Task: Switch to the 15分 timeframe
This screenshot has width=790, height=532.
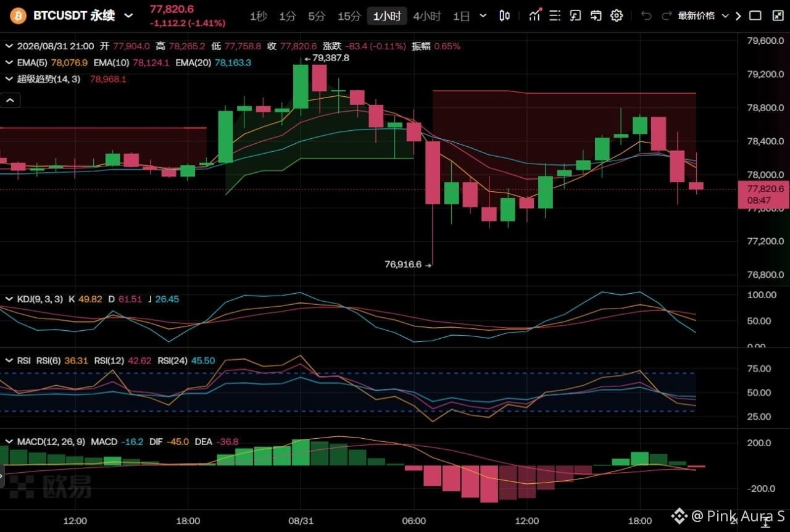Action: pyautogui.click(x=349, y=16)
